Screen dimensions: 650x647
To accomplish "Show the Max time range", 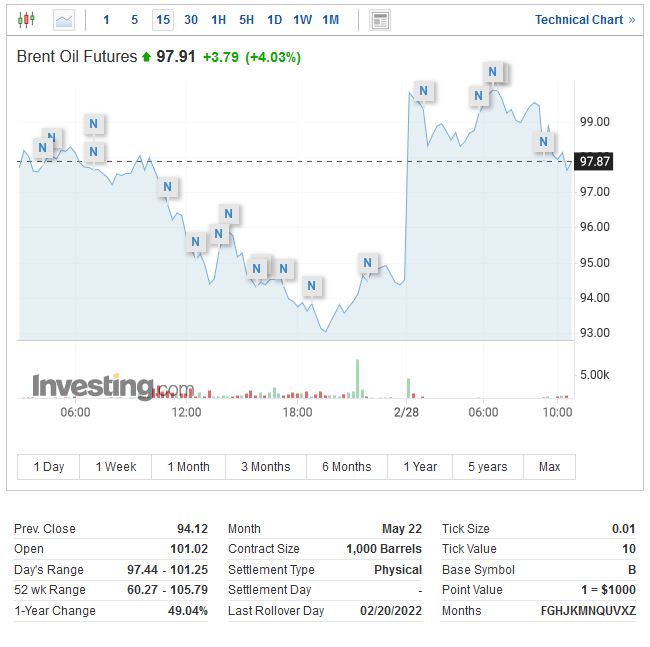I will (549, 467).
